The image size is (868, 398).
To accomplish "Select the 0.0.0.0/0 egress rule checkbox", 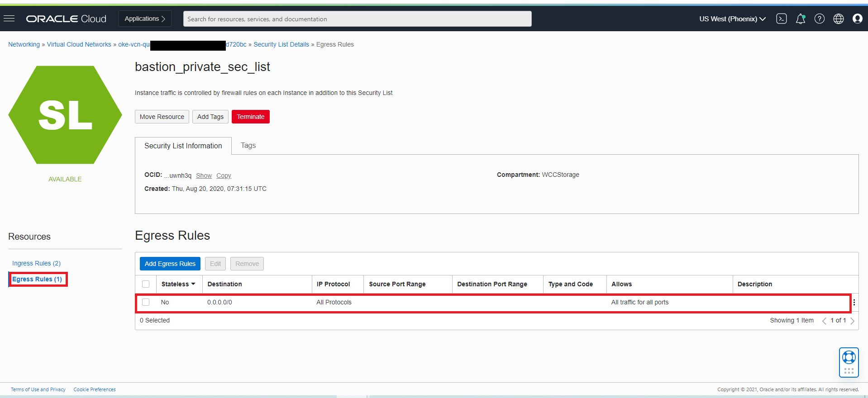I will point(146,302).
